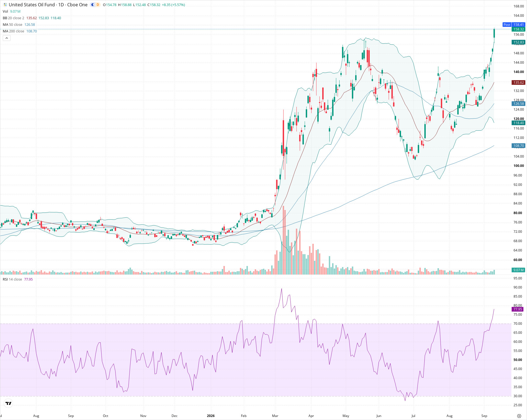527x420 pixels.
Task: Click the purple 77.95 RSI axis label
Action: tap(518, 309)
